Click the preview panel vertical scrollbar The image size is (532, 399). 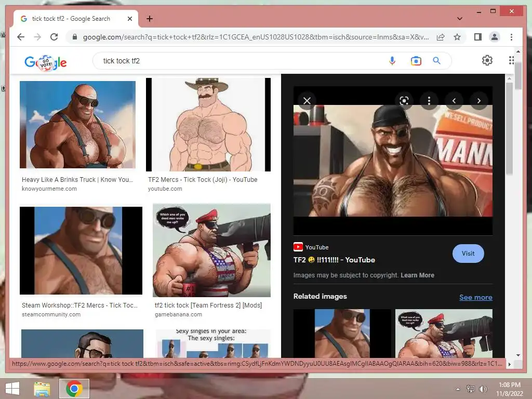(x=509, y=129)
